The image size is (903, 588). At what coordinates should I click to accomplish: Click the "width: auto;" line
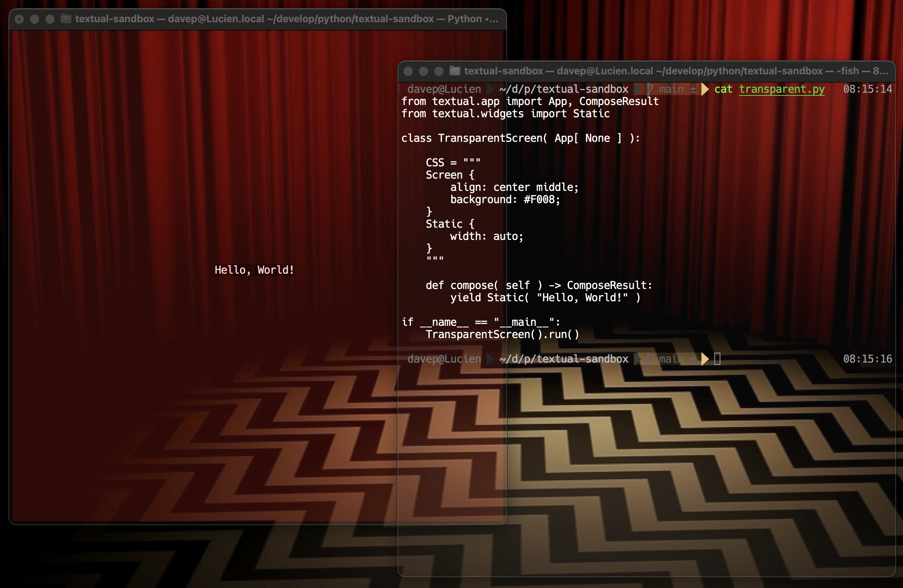pyautogui.click(x=487, y=237)
